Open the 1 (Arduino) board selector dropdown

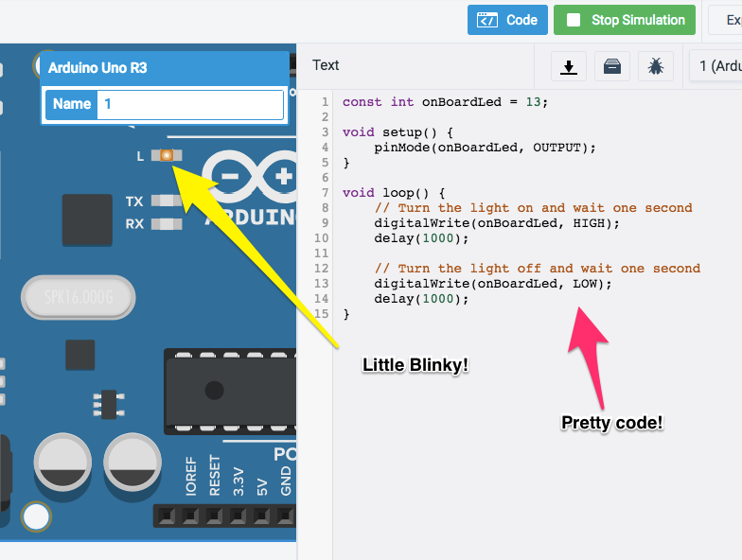pyautogui.click(x=715, y=66)
